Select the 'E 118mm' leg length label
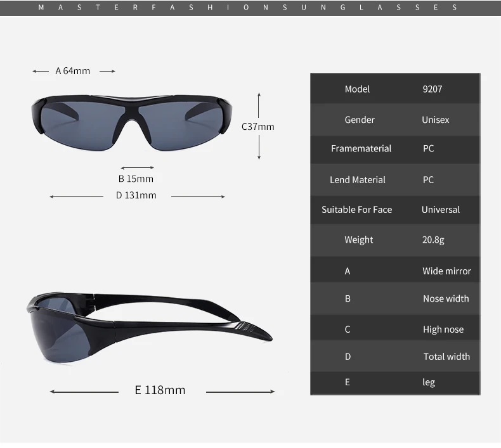This screenshot has height=448, width=501. click(160, 390)
